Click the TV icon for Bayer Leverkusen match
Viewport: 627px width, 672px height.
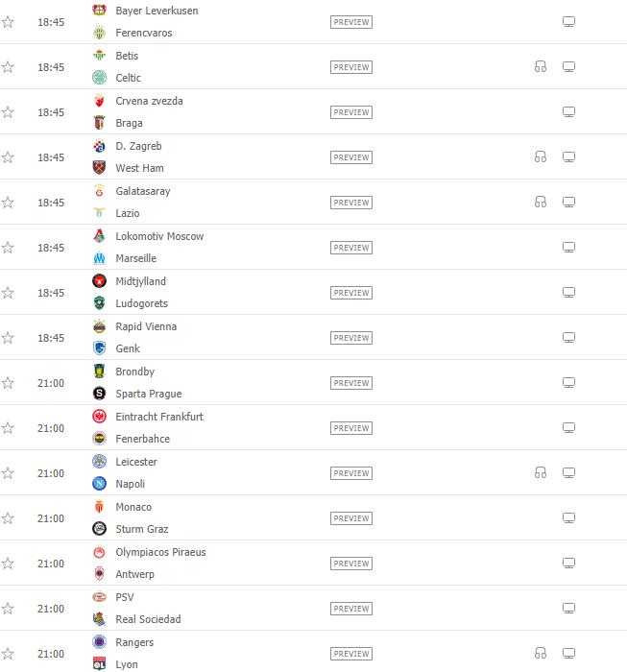pyautogui.click(x=568, y=22)
